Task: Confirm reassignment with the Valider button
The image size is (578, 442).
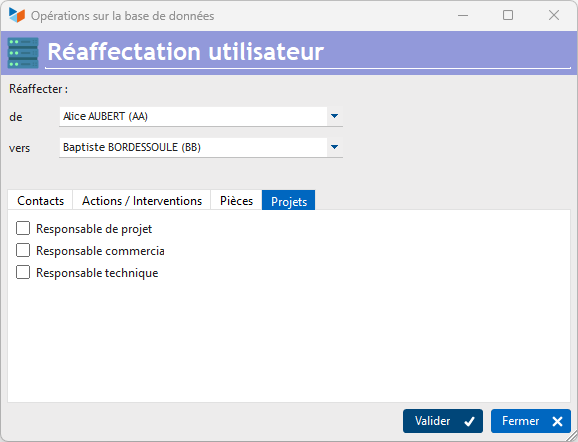Action: 443,421
